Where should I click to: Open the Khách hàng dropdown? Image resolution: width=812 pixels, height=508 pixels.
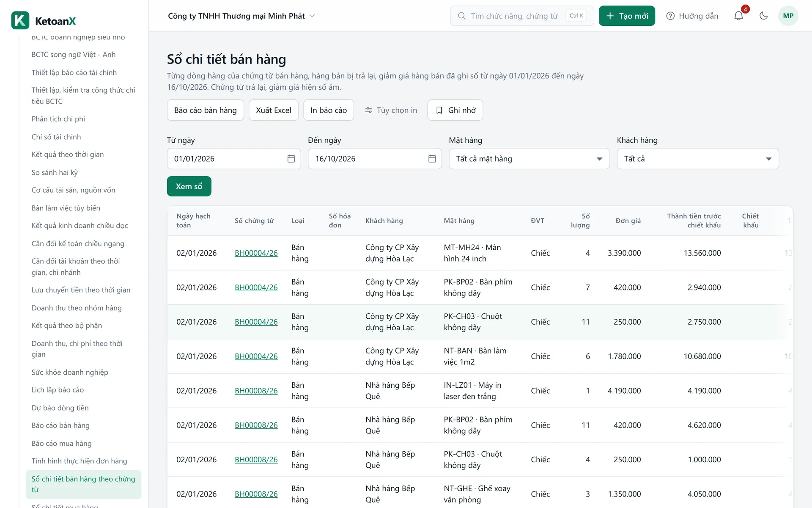(697, 159)
